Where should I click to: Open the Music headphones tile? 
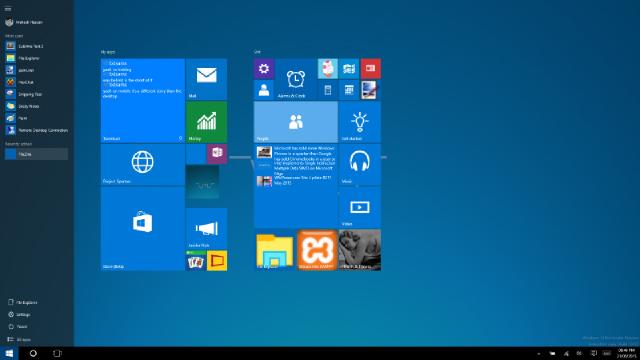360,164
